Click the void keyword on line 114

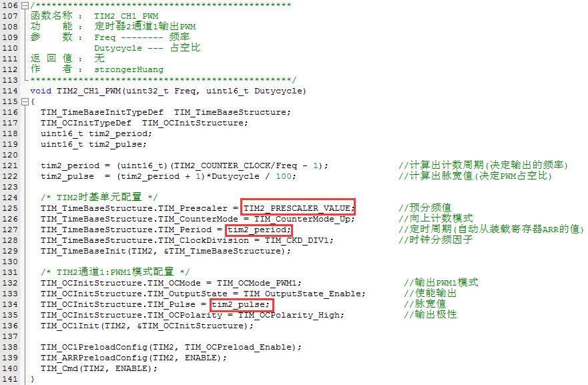click(41, 91)
